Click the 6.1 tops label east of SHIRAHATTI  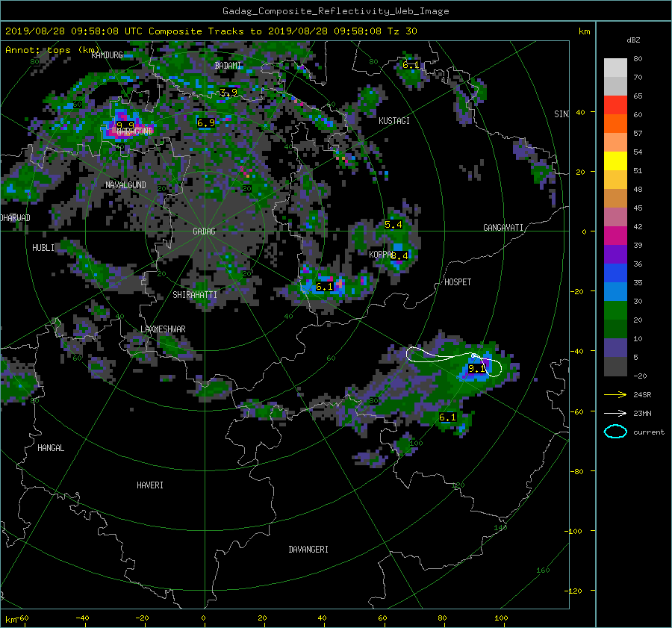[325, 287]
